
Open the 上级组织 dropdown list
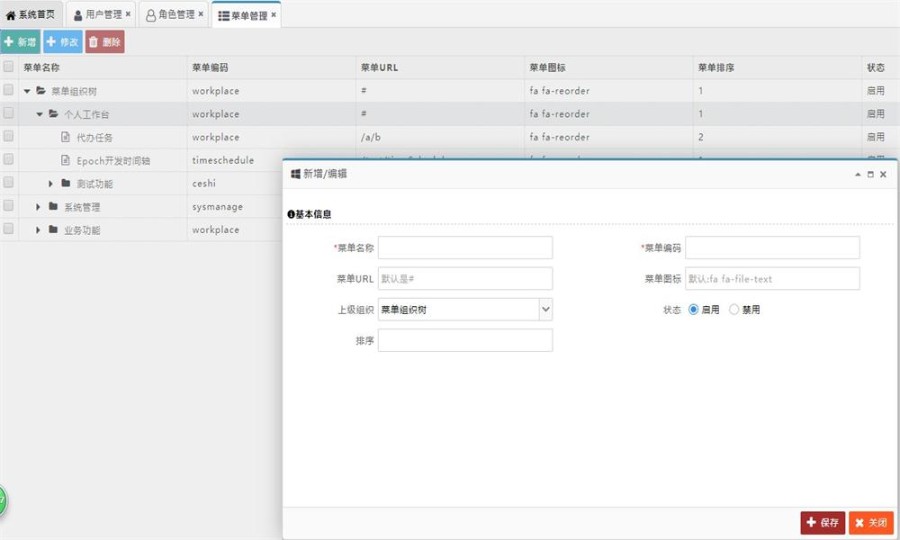545,310
